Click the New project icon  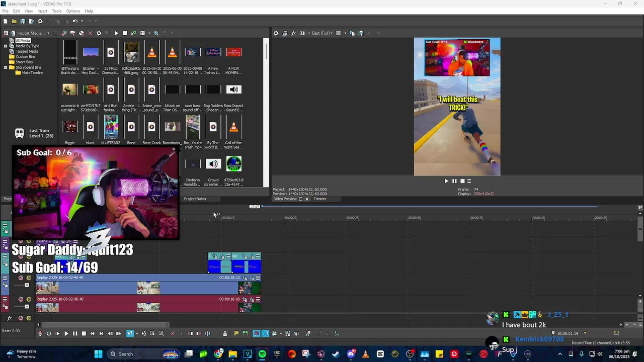coord(5,21)
